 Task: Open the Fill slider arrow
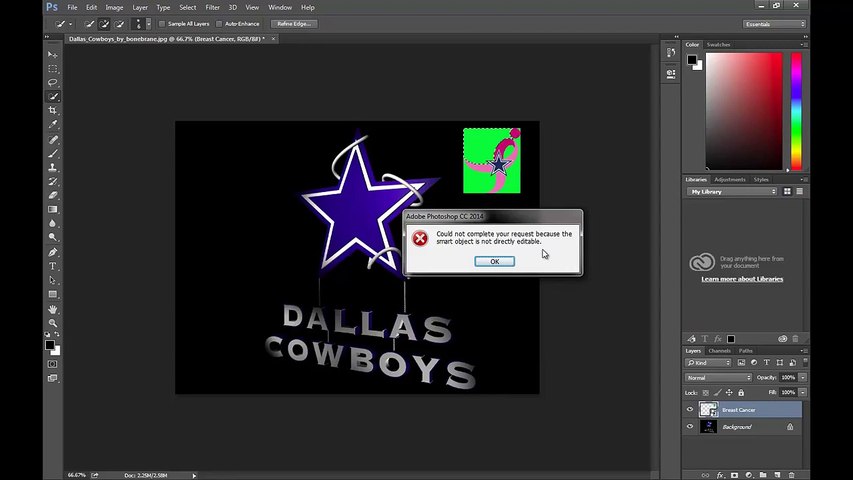[803, 392]
